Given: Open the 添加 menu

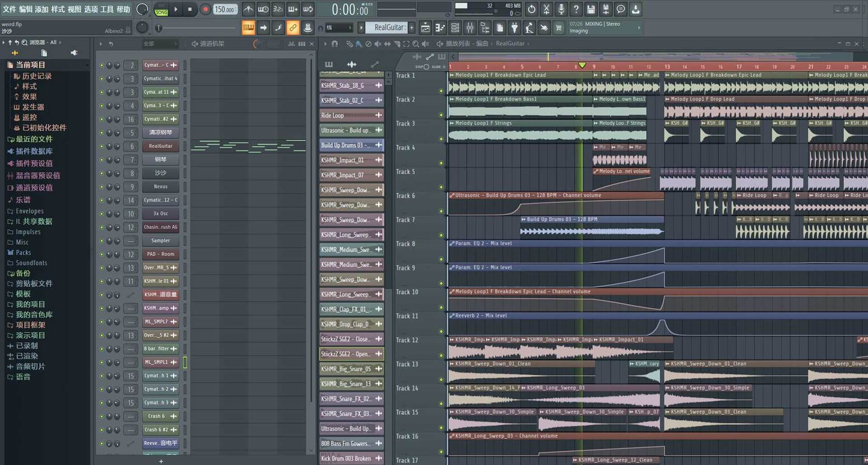Looking at the screenshot, I should [x=41, y=9].
